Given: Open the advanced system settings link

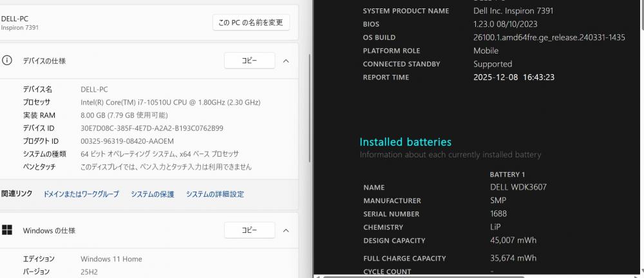Looking at the screenshot, I should click(x=215, y=194).
